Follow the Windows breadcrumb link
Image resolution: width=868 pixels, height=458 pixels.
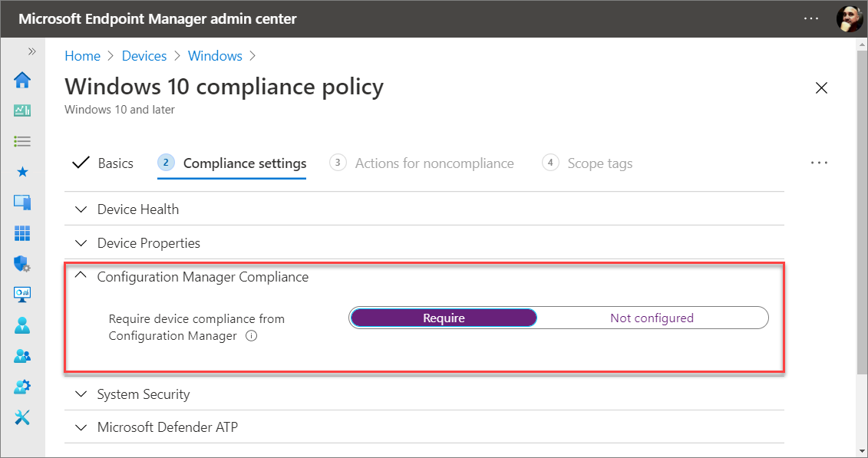point(215,56)
